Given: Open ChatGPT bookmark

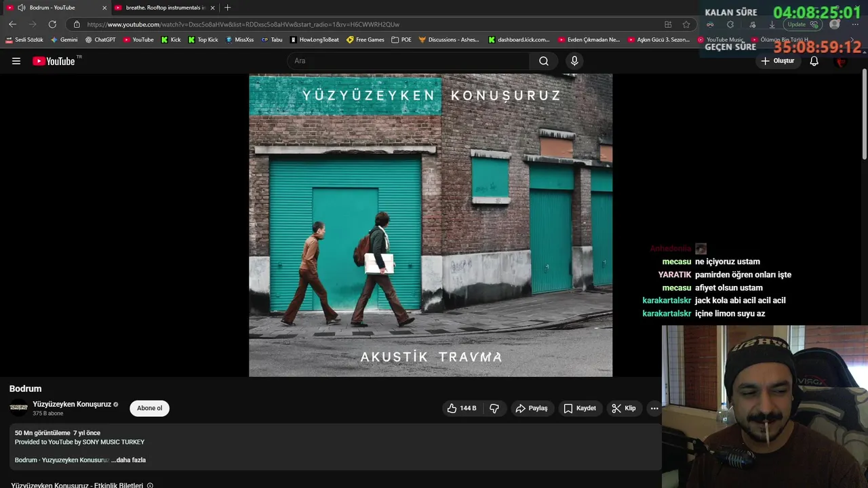Looking at the screenshot, I should [100, 40].
